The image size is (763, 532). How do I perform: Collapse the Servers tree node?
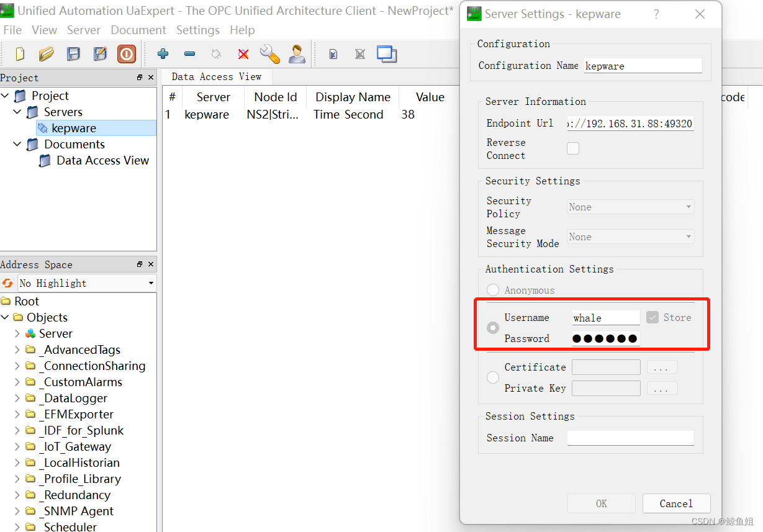pos(17,112)
